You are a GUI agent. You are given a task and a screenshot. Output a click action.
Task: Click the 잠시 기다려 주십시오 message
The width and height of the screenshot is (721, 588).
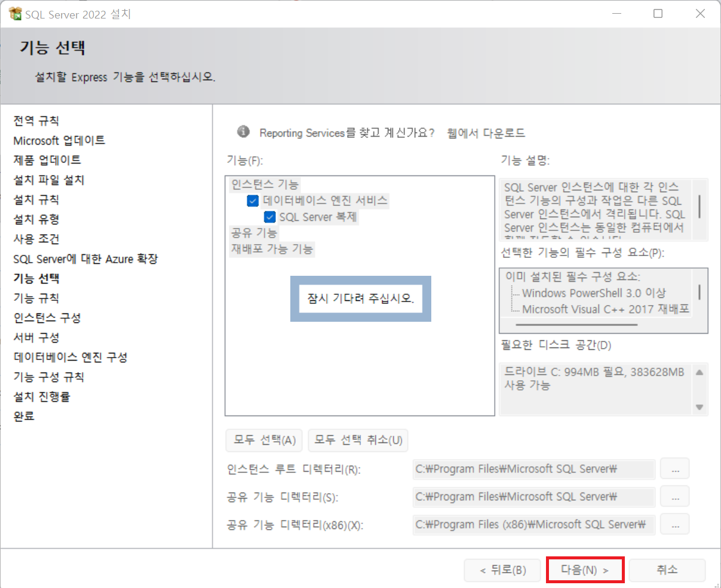click(361, 298)
